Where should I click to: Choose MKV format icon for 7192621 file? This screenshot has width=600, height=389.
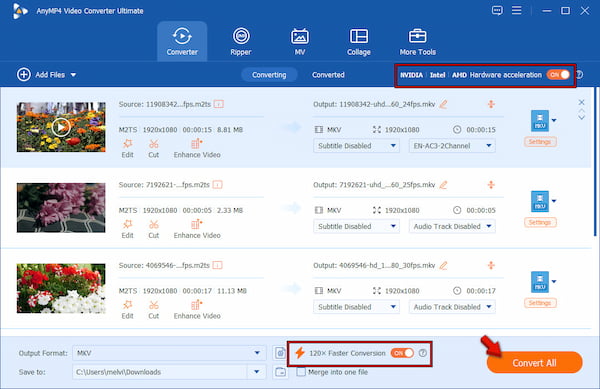(540, 201)
